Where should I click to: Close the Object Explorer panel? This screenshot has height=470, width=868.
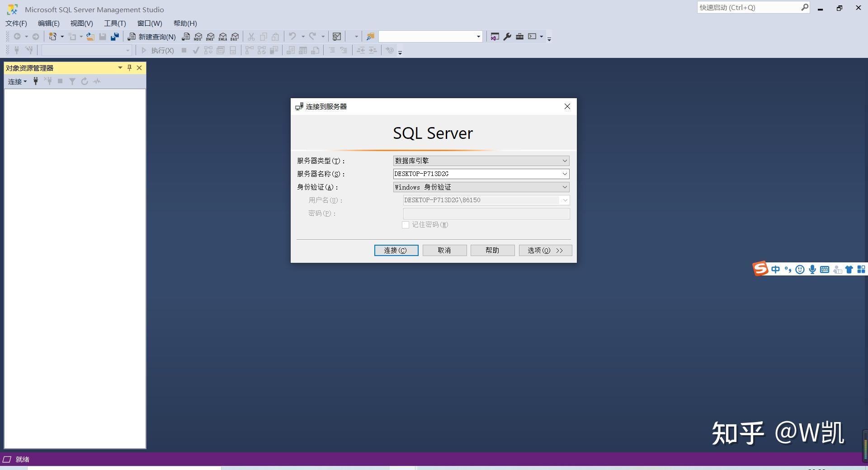(139, 68)
